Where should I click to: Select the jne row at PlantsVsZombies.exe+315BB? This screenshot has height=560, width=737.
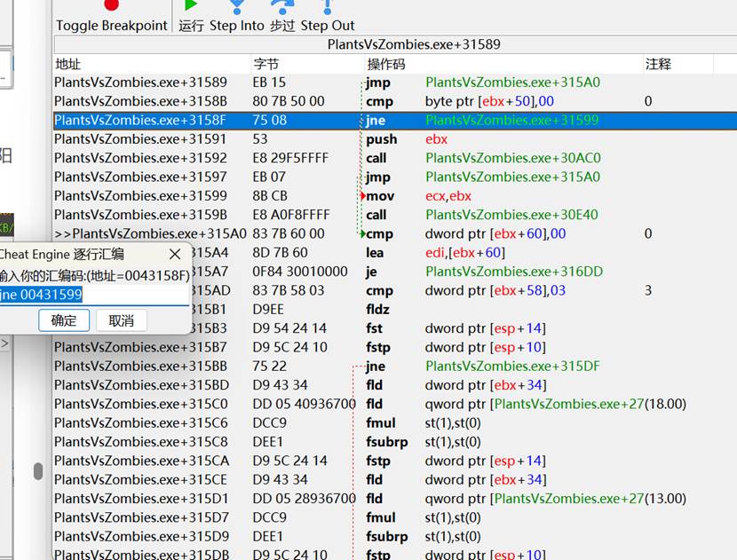click(395, 366)
